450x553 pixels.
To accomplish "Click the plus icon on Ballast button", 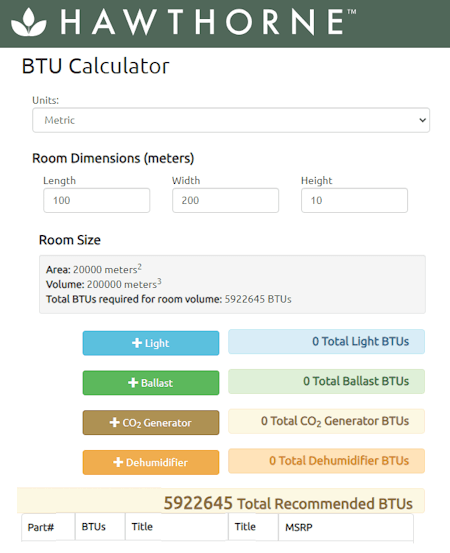I will (x=133, y=383).
